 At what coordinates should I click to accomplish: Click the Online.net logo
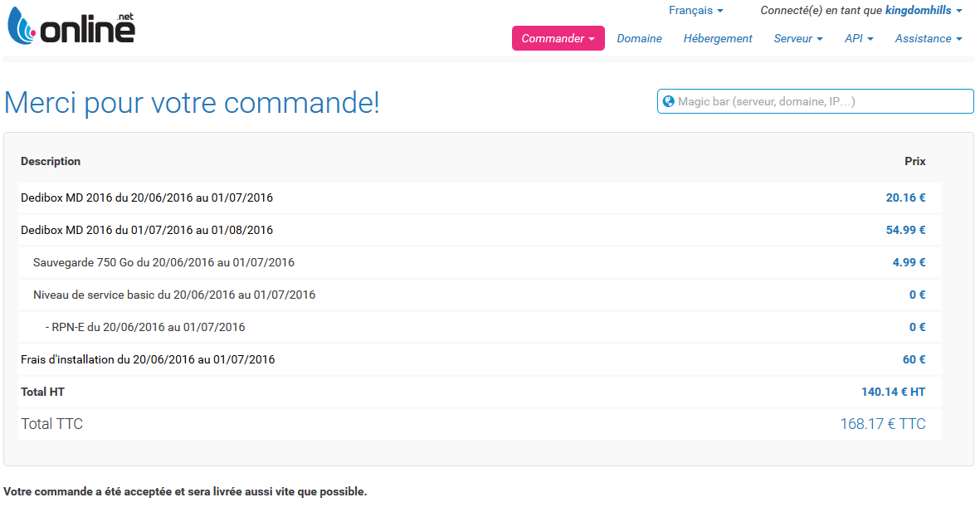[71, 27]
